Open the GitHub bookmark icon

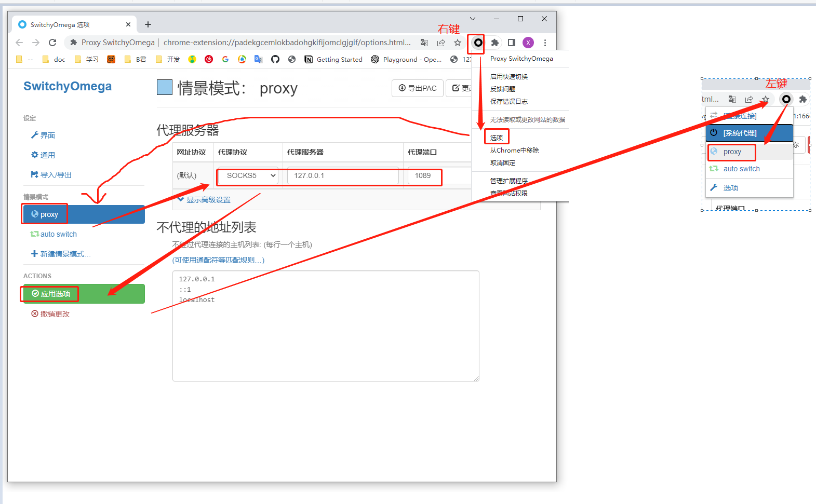[x=275, y=59]
